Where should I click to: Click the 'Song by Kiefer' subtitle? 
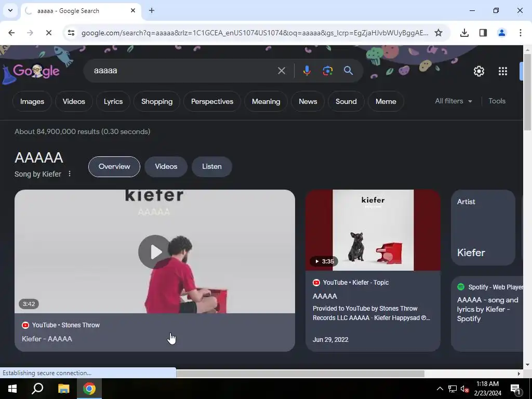click(37, 174)
